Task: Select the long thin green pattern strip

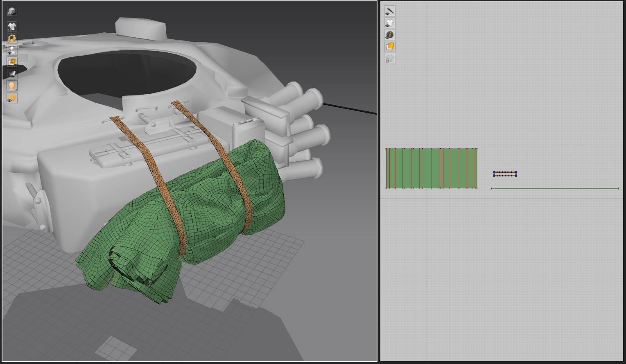Action: point(554,188)
